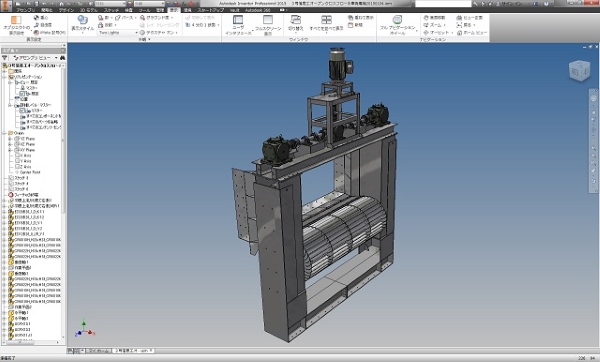The height and width of the screenshot is (362, 600).
Task: Click the Three Quarter Section View icon
Action: coord(201,25)
